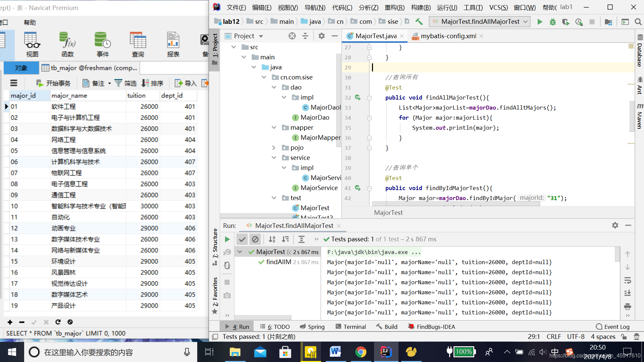Open Database side panel
Screen dimensions: 644x362
(x=640, y=50)
